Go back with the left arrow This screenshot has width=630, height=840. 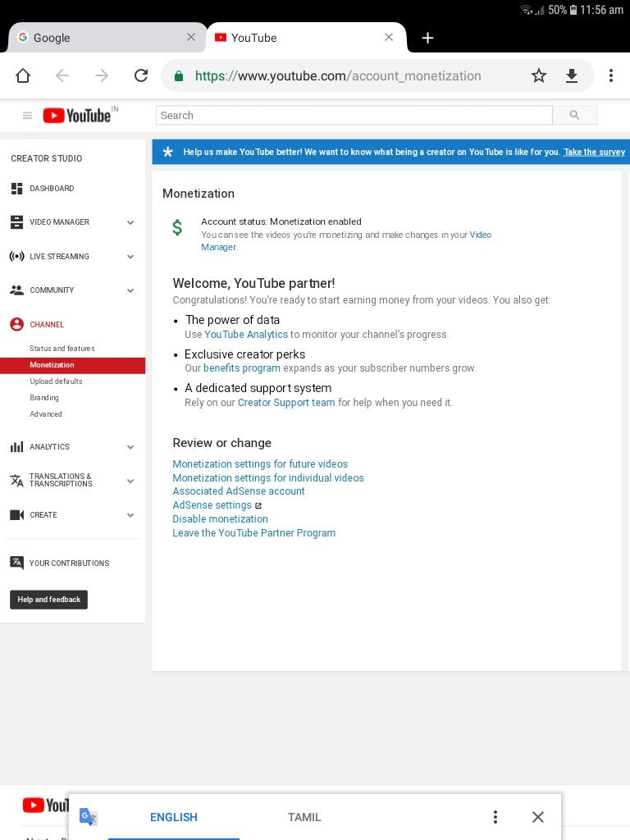(x=62, y=75)
